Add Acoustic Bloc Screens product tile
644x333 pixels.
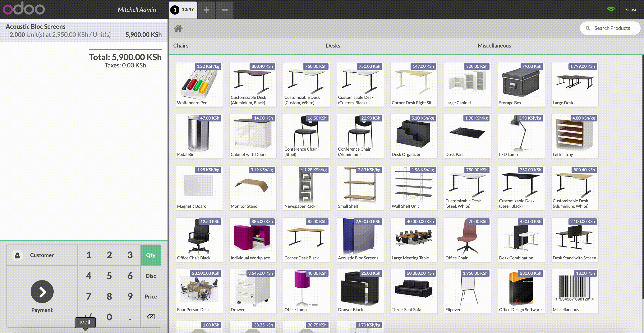(x=360, y=240)
